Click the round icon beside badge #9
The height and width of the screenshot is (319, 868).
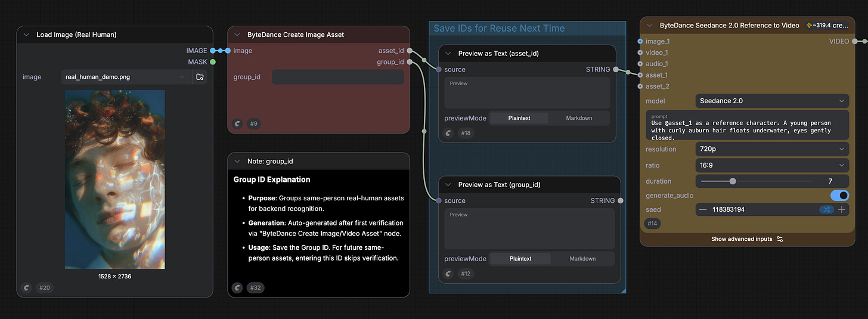coord(237,124)
